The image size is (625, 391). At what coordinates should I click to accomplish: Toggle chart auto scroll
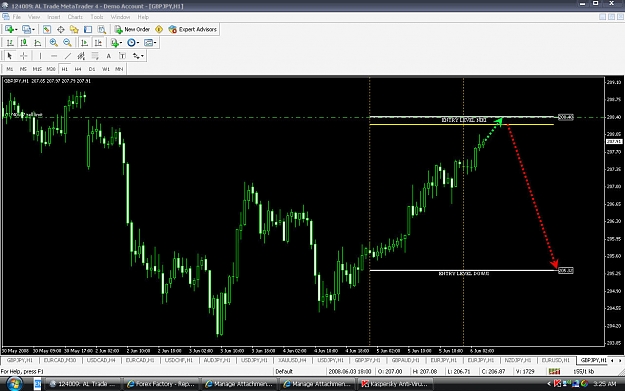click(84, 43)
